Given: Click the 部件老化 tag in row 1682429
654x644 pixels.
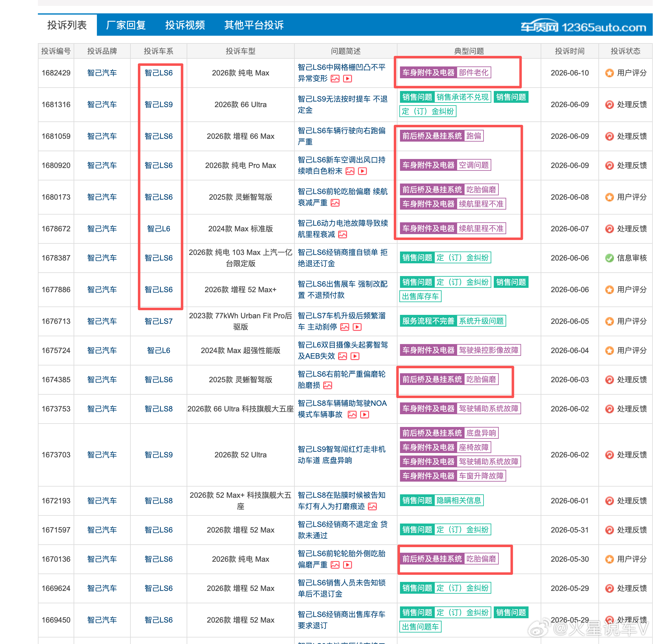Looking at the screenshot, I should (x=474, y=73).
